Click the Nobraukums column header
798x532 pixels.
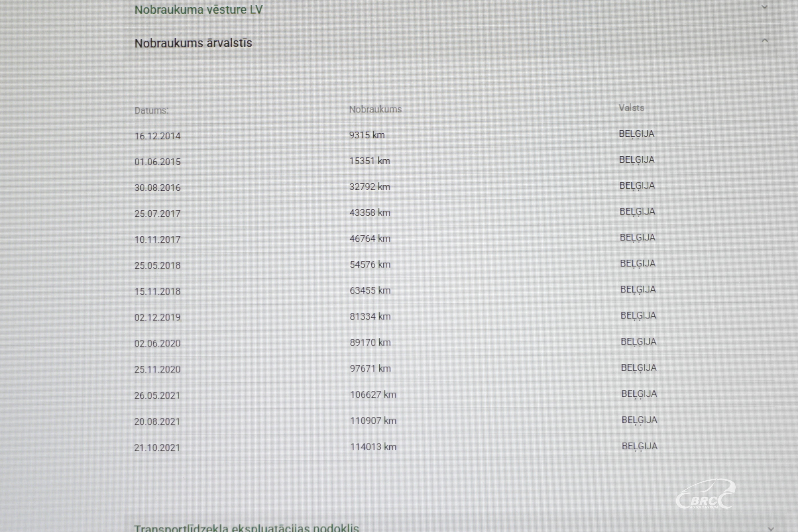pyautogui.click(x=375, y=109)
